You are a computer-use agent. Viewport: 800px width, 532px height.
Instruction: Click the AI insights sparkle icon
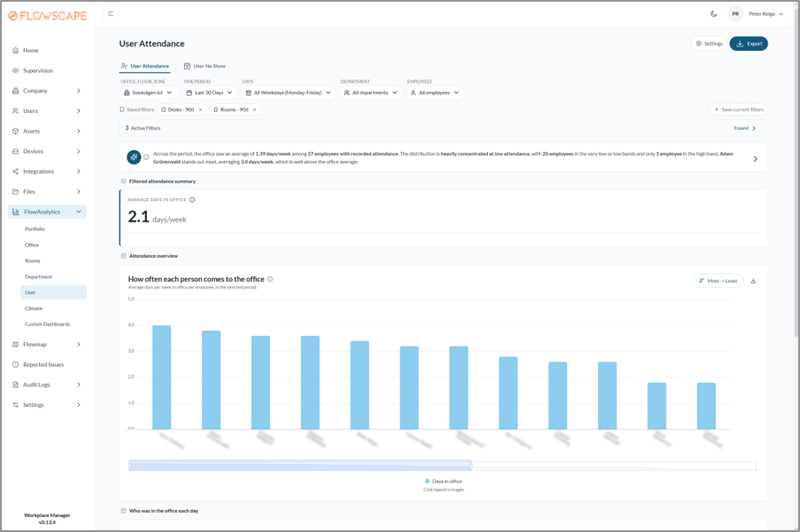tap(133, 157)
